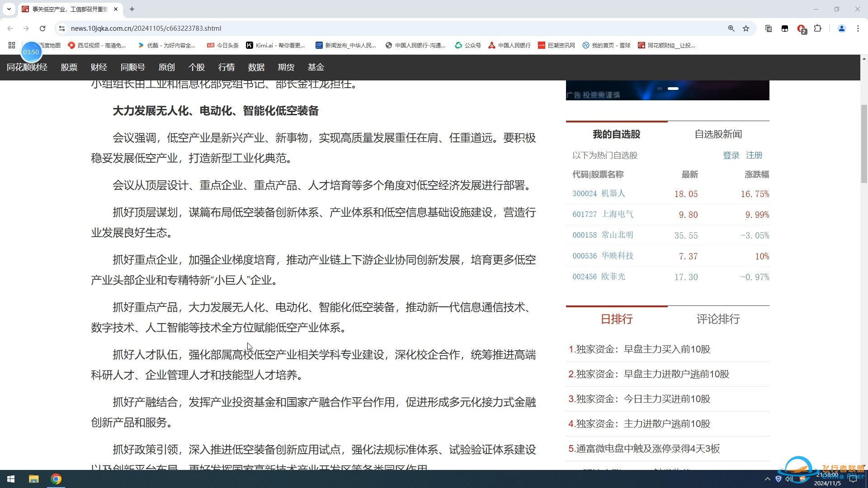
Task: Open the 我的首页 - 雪球 bookmark
Action: coord(606,45)
